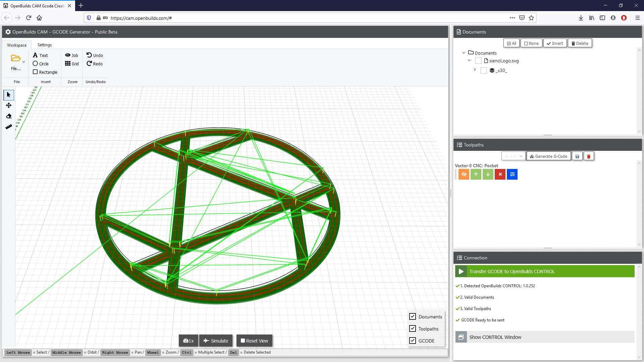Expand the _x30_ layer tree node
The height and width of the screenshot is (362, 644).
point(475,70)
